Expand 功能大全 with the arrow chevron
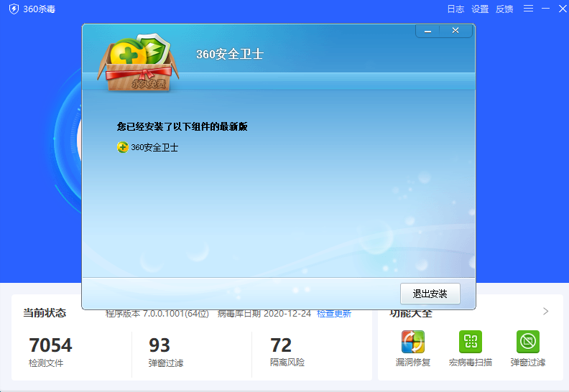The width and height of the screenshot is (569, 392). coord(545,311)
